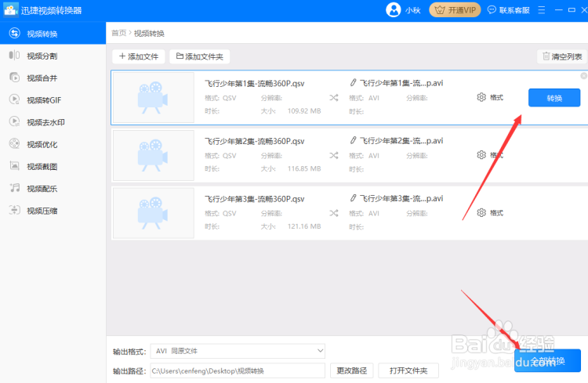The image size is (588, 383).
Task: Open the hamburger menu in title bar
Action: [x=541, y=9]
